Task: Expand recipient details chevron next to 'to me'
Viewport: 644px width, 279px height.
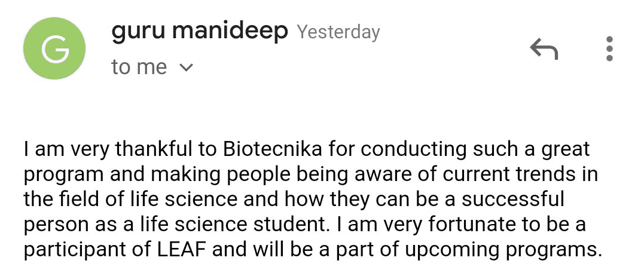Action: pos(186,68)
